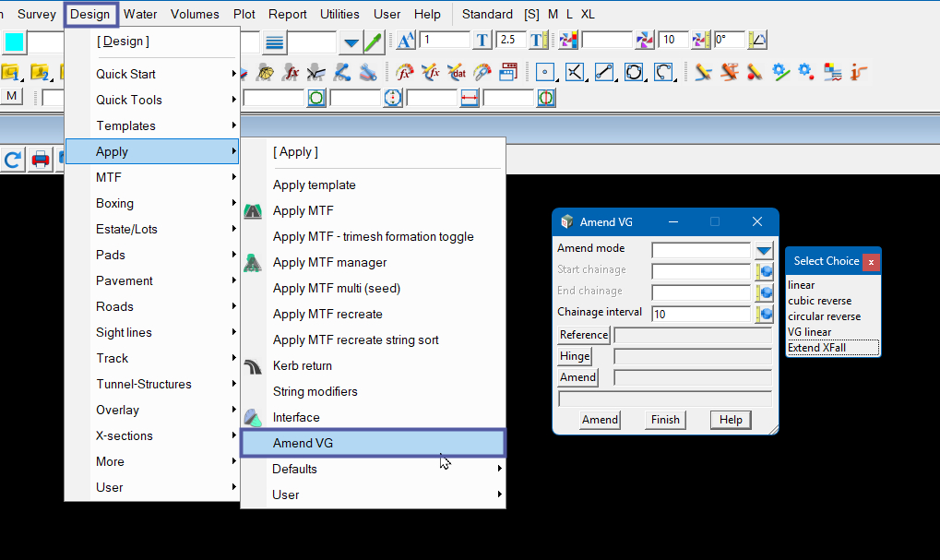The image size is (940, 560).
Task: Click the blue refresh arrow icon
Action: pyautogui.click(x=13, y=160)
